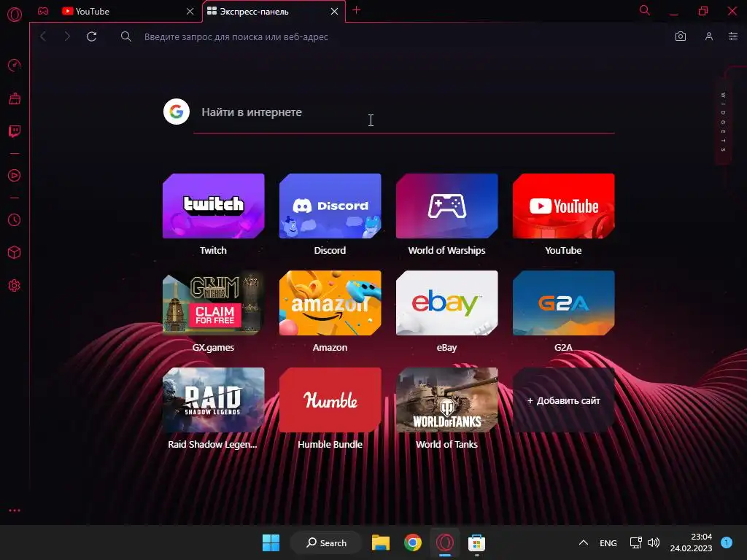Open the Amazon speed dial tile
747x560 pixels.
pyautogui.click(x=330, y=303)
